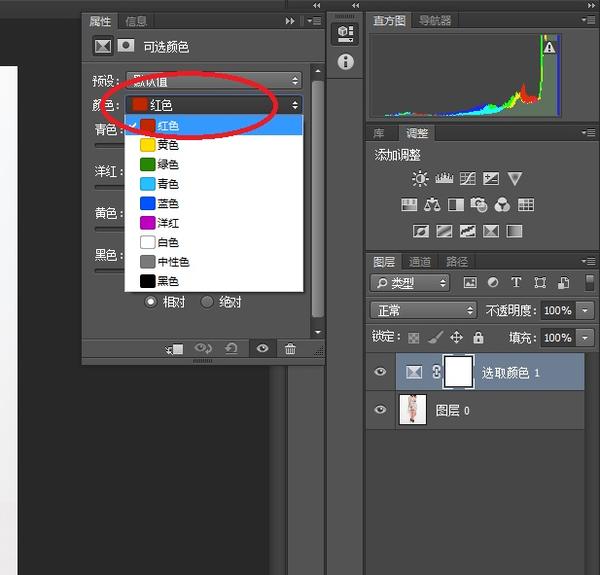This screenshot has height=575, width=600.
Task: Add a Color Lookup adjustment
Action: (x=526, y=205)
